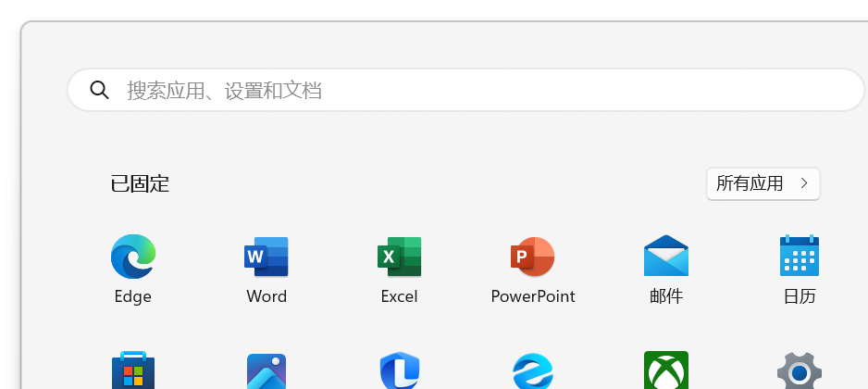Screen dimensions: 868x389
Task: Click the 已固定 section heading
Action: point(140,184)
